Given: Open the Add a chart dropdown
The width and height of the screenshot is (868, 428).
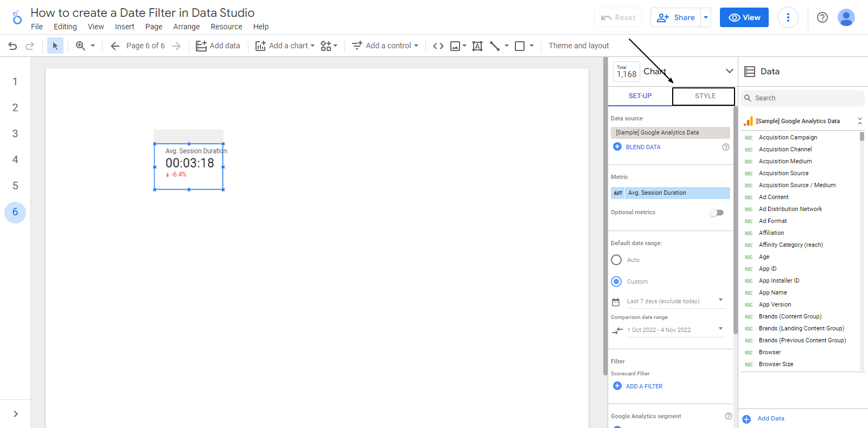Looking at the screenshot, I should [285, 46].
